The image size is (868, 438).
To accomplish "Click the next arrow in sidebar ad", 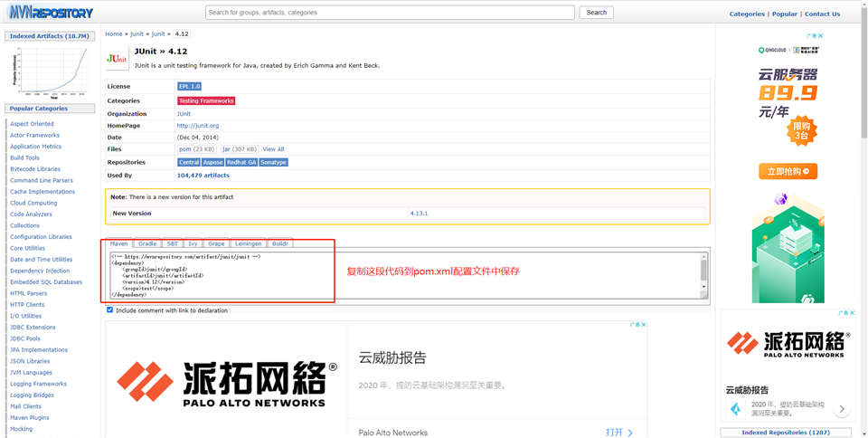I will (842, 409).
